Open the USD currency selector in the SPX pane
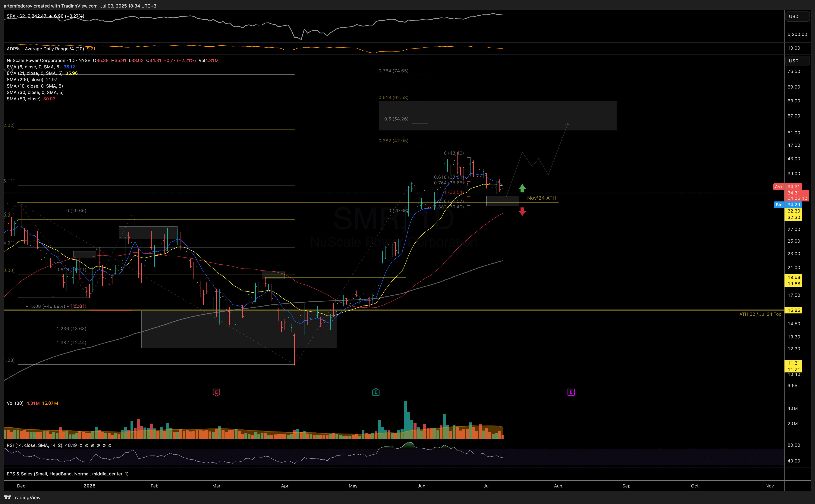Screen dimensions: 815x504 coord(797,16)
